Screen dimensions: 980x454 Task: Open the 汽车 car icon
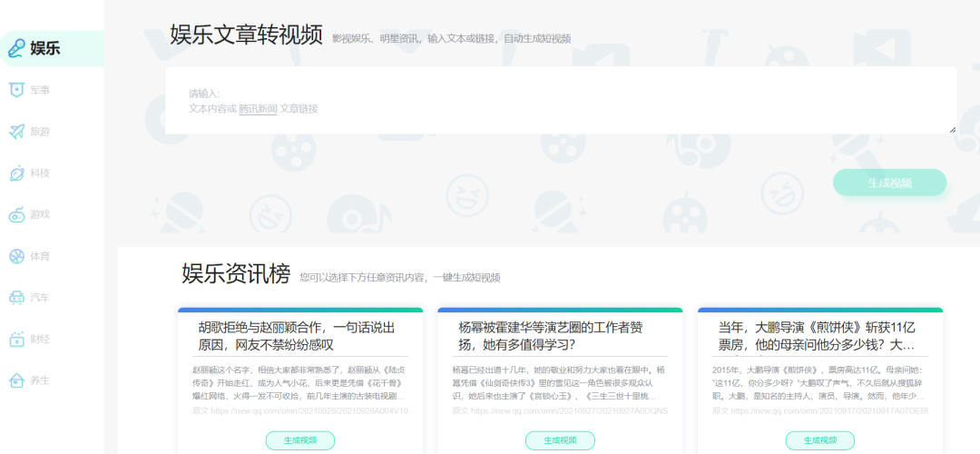point(16,298)
